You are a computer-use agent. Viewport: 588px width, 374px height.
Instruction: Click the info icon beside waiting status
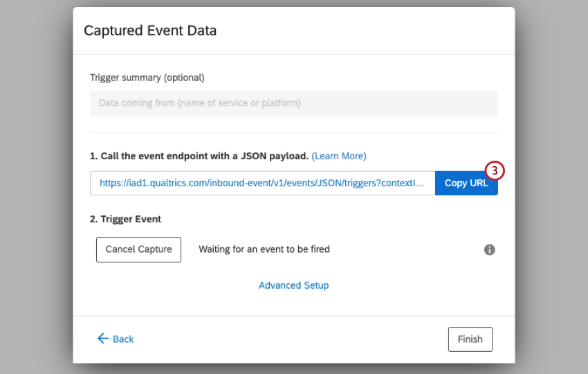point(490,250)
